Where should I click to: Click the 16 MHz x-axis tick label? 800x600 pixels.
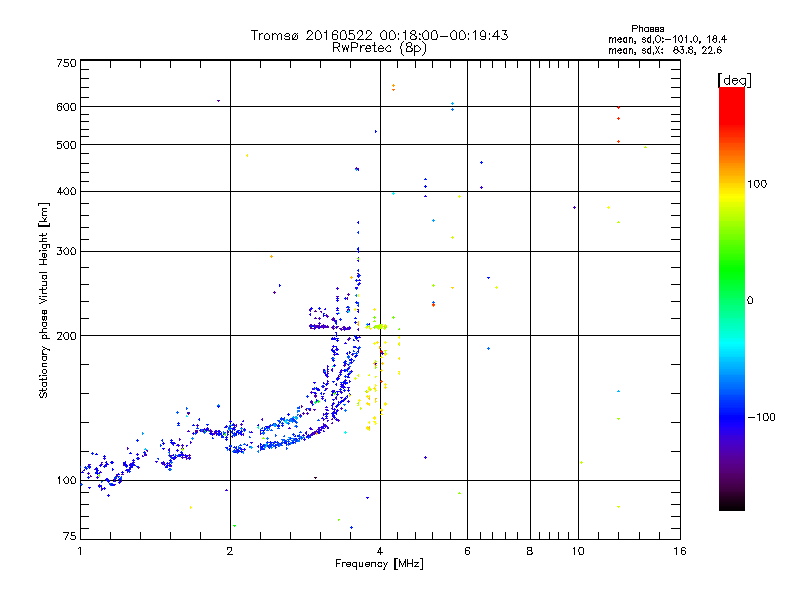pos(679,551)
